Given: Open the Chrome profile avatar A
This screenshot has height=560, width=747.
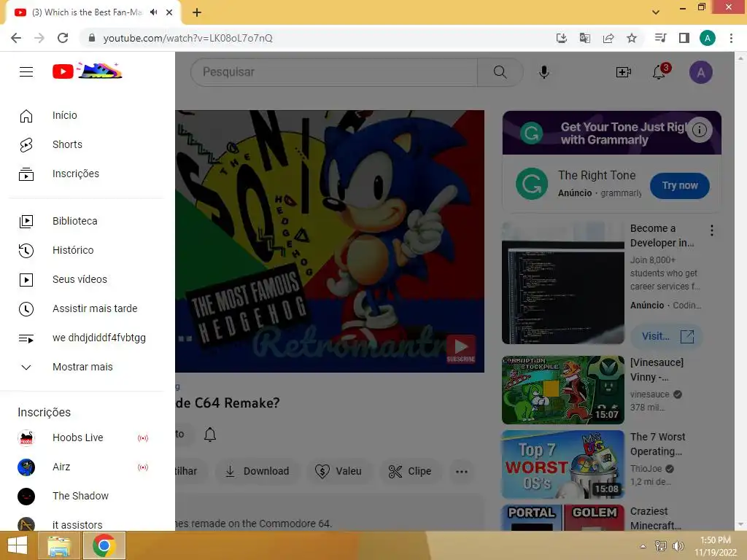Looking at the screenshot, I should [x=708, y=38].
